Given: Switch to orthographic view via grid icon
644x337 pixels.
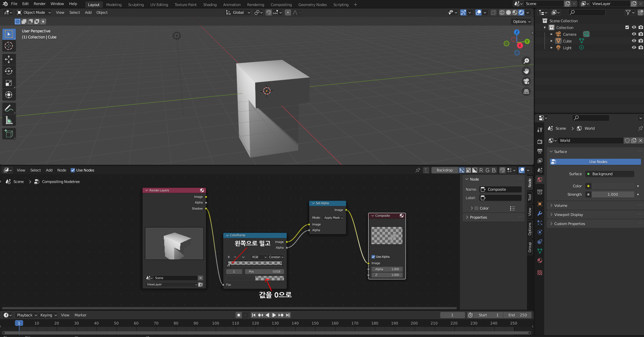Looking at the screenshot, I should click(x=526, y=92).
